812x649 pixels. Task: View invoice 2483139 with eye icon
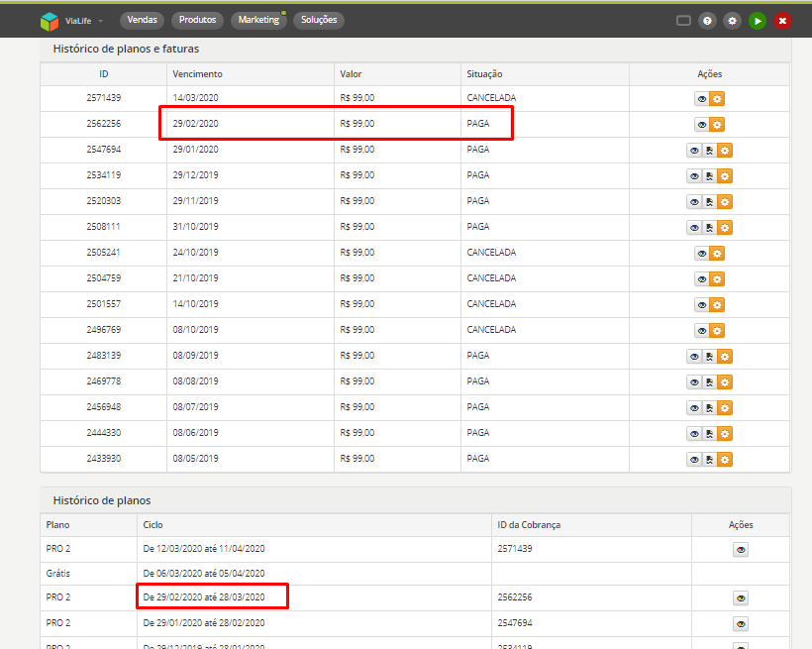694,357
